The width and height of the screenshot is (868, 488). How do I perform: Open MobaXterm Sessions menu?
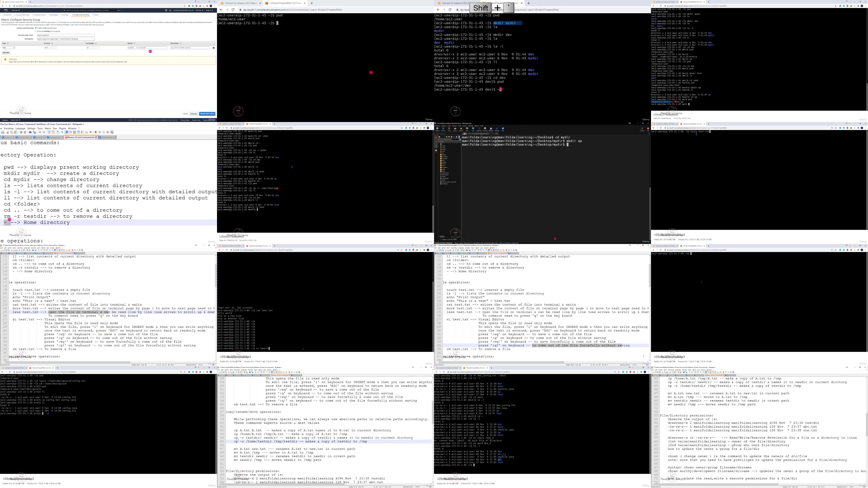click(x=444, y=126)
